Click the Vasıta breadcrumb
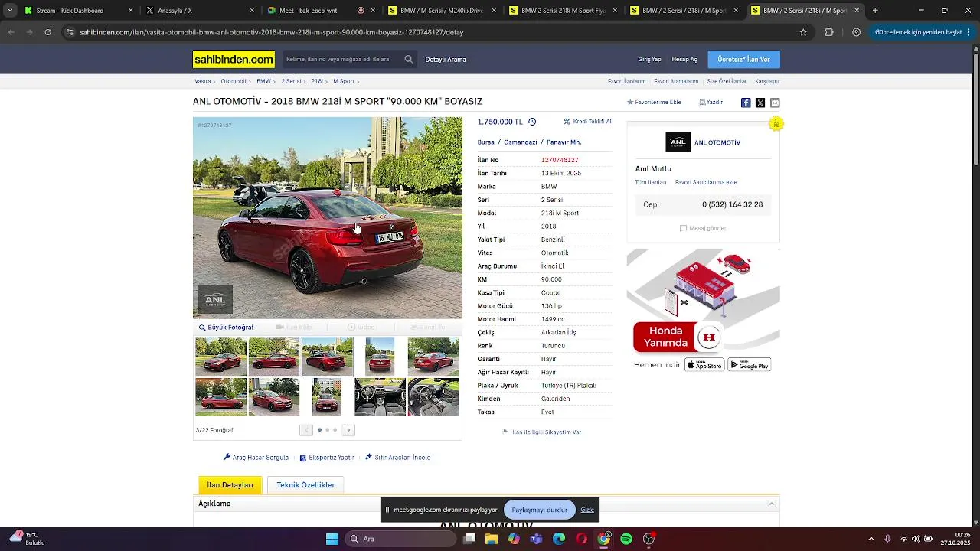The image size is (980, 551). [x=203, y=81]
